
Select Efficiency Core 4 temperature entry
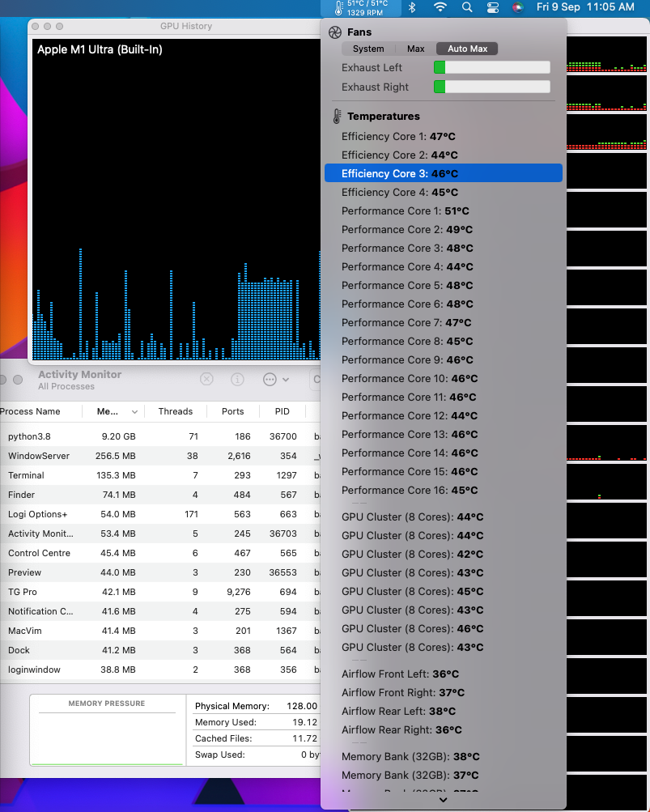444,192
